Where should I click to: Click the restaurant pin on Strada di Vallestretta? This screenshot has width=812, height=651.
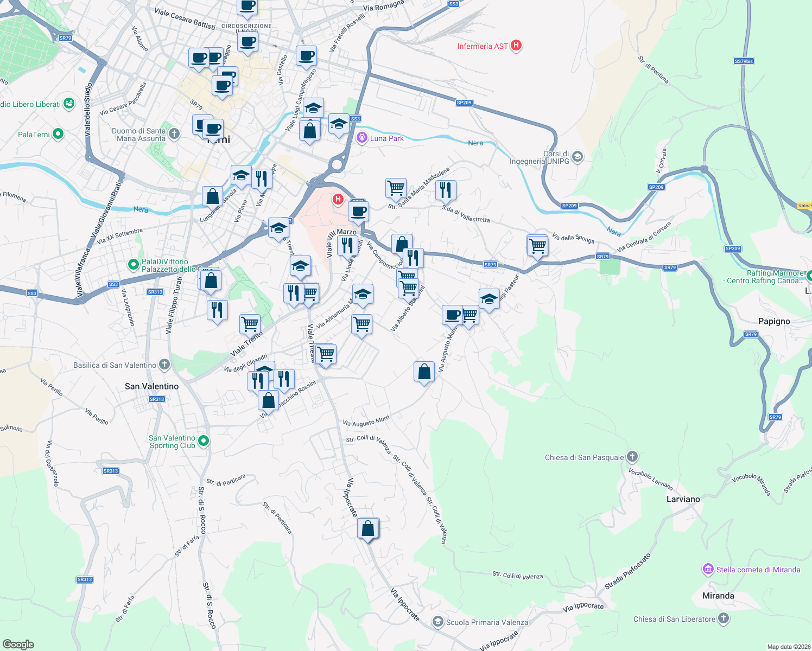pos(446,192)
